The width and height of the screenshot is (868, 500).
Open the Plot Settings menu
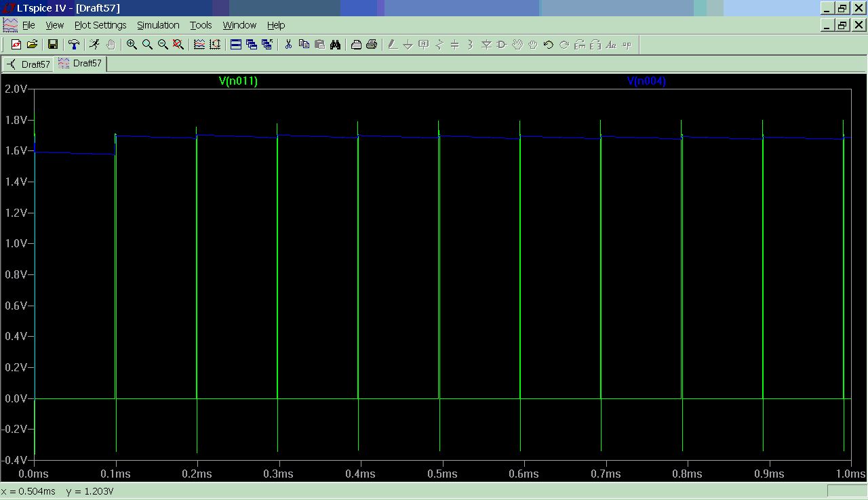pyautogui.click(x=100, y=25)
